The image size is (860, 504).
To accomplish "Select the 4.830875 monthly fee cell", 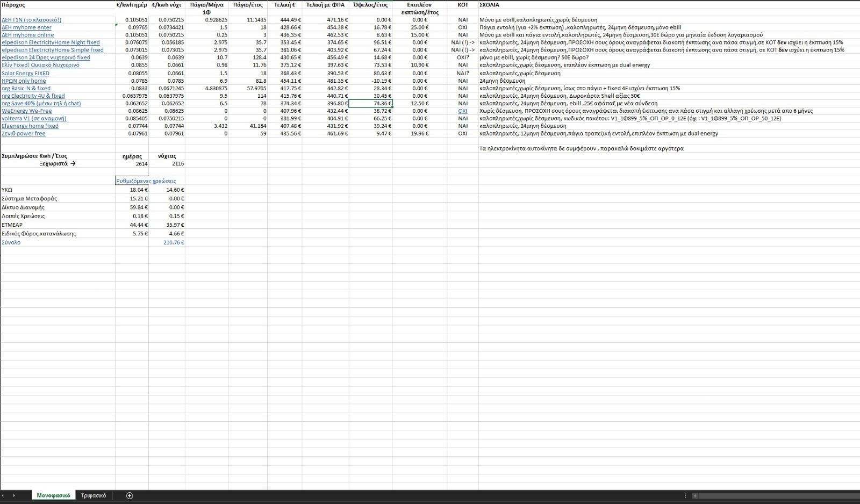I will (207, 89).
